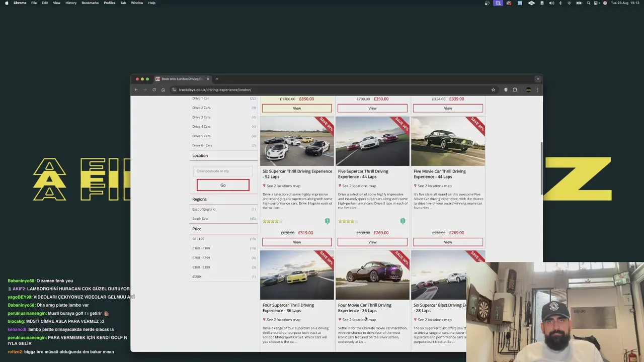View the £350.00 experience
The image size is (644, 362).
(372, 108)
